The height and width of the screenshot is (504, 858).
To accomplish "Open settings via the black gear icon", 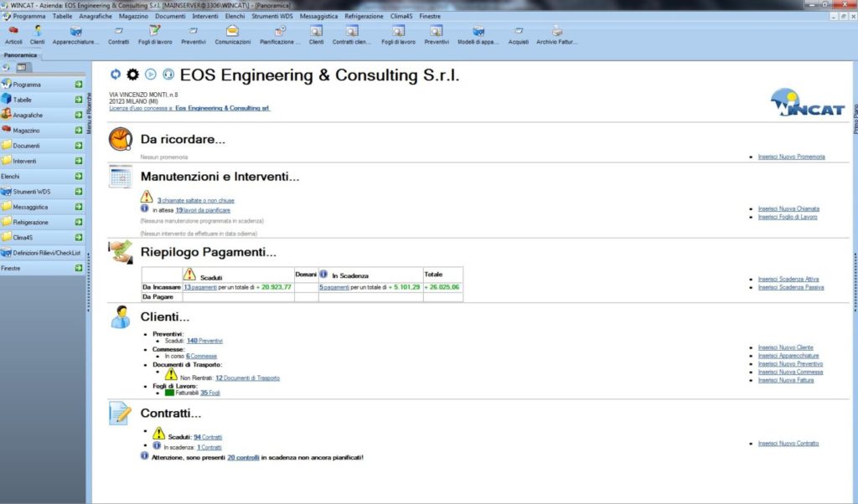I will (132, 75).
